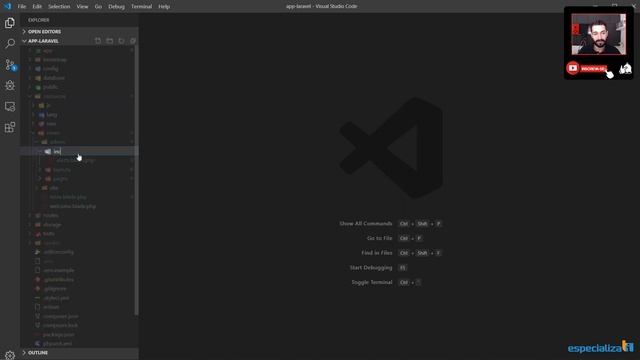Screen dimensions: 640x360
Task: Collapse the resources folder
Action: (78, 96)
